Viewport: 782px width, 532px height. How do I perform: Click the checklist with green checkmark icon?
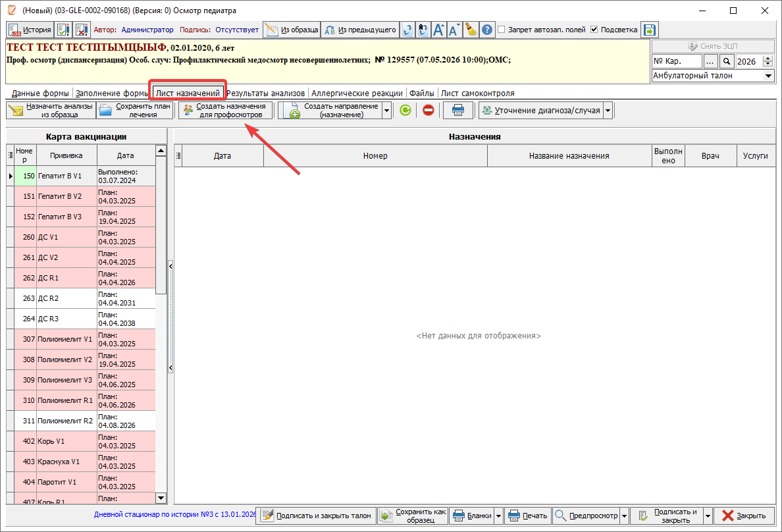coord(63,30)
